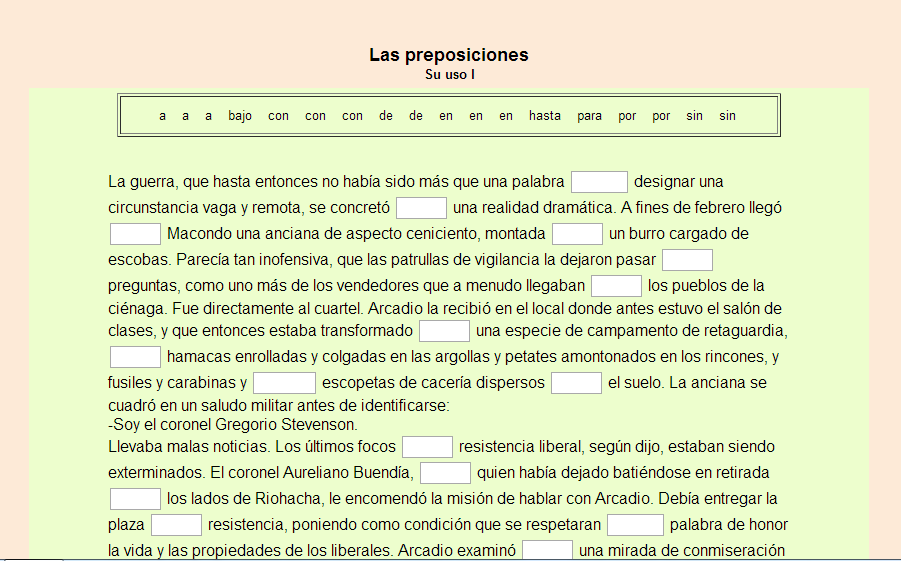Image resolution: width=901 pixels, height=561 pixels.
Task: Focus the blank before 'un burro cargado'
Action: (577, 234)
